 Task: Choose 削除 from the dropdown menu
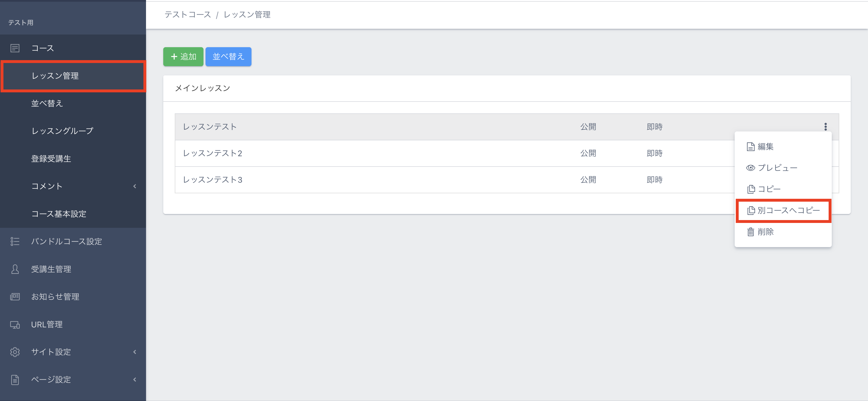point(765,232)
